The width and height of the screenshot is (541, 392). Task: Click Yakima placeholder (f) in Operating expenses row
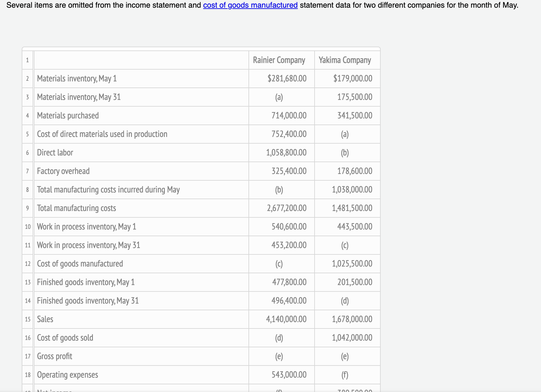[x=345, y=375]
